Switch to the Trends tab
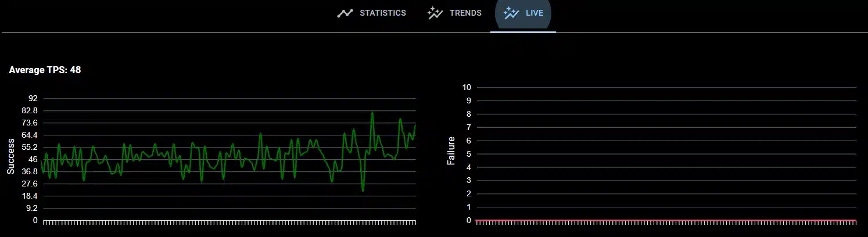 [455, 13]
